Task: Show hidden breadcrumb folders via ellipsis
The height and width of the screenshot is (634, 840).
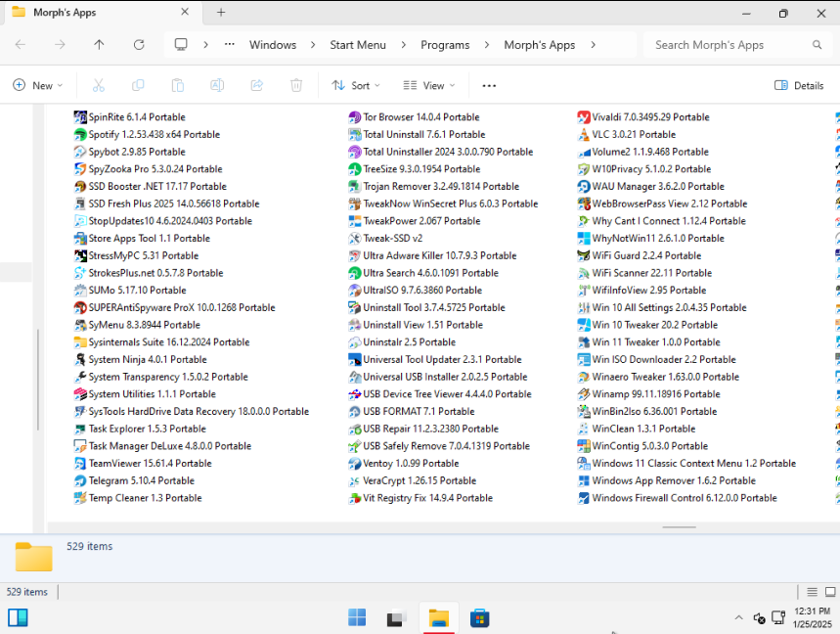Action: coord(229,45)
